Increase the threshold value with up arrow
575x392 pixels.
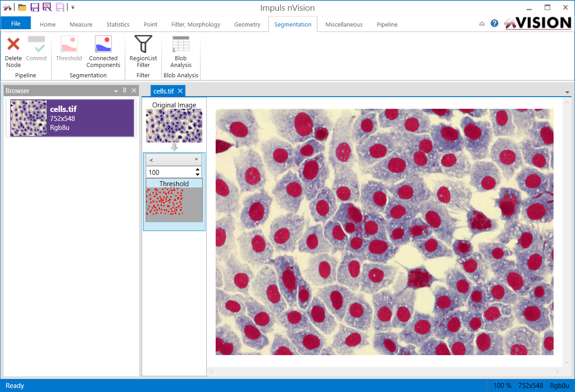(x=197, y=169)
